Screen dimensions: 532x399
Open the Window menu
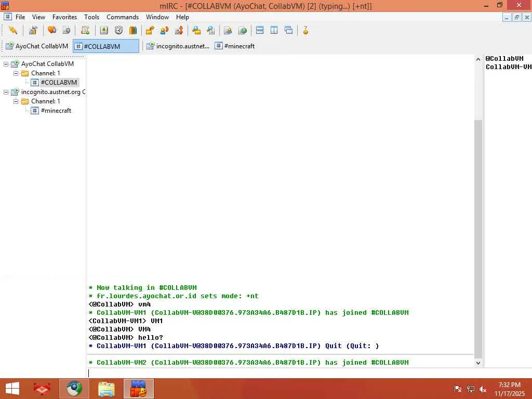[157, 17]
